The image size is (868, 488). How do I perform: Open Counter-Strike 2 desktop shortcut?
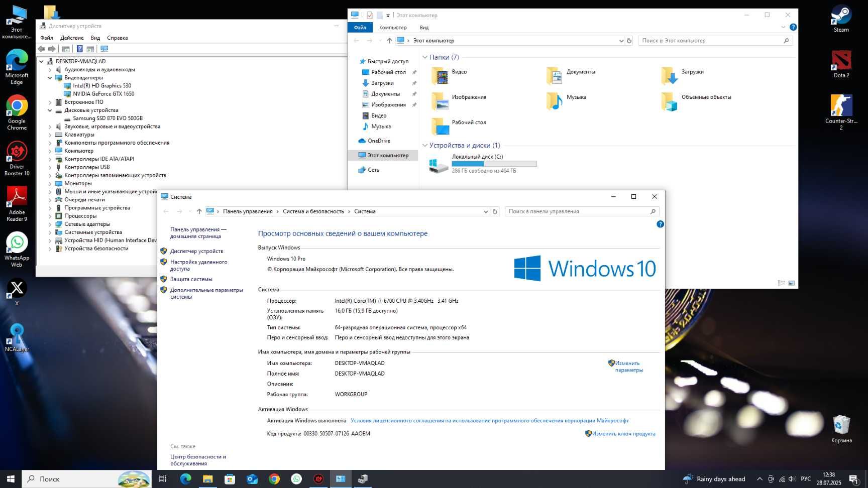841,112
